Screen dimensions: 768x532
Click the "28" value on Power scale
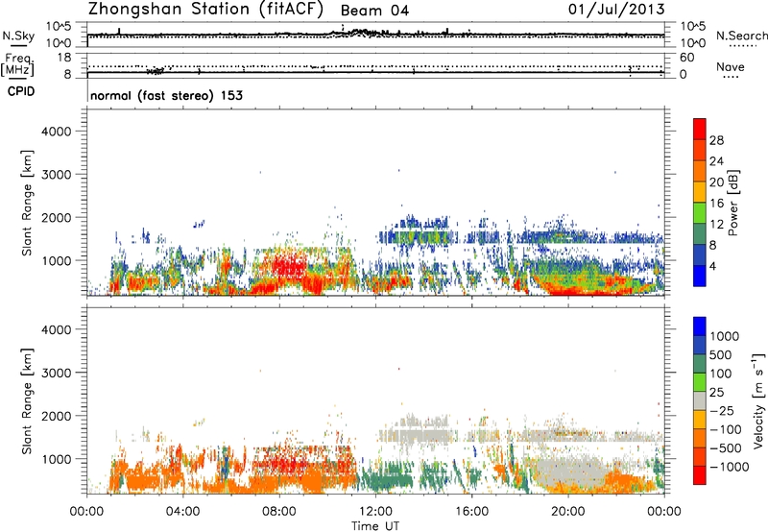(x=716, y=140)
